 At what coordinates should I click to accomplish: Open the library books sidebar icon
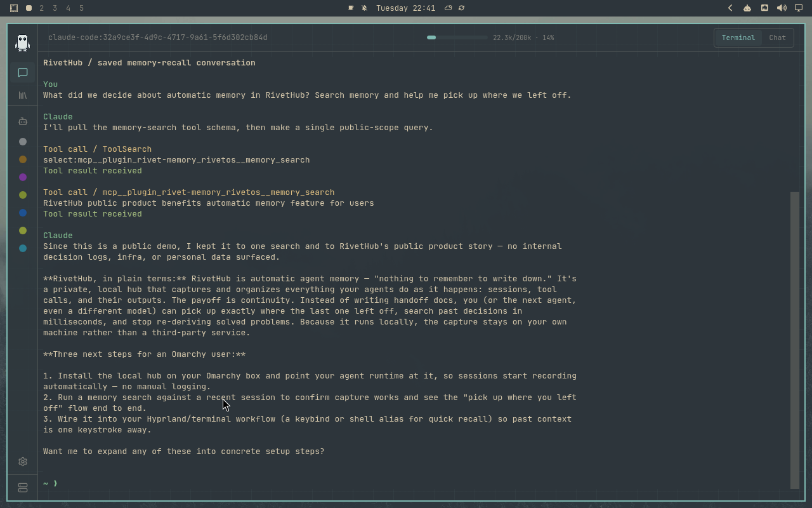point(23,95)
